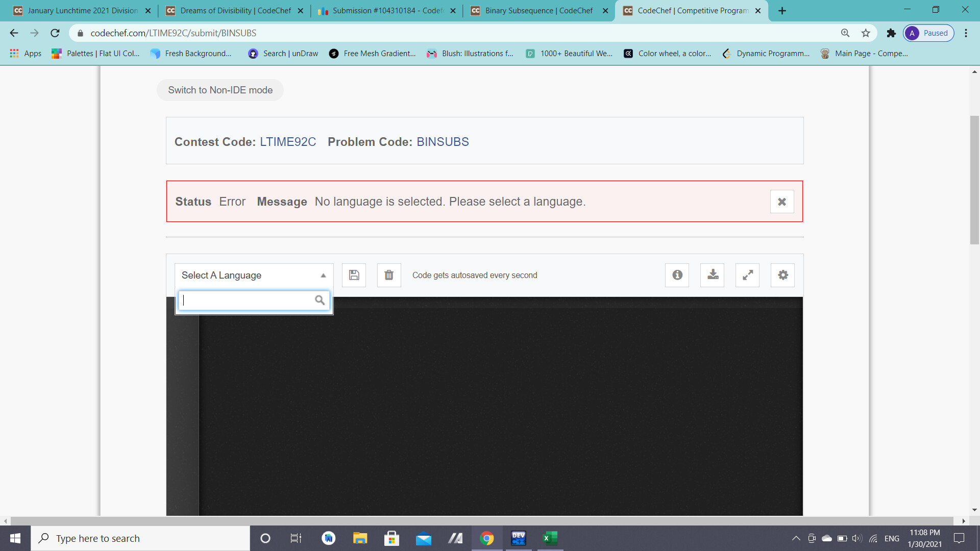Click the Chrome three-dot menu

(x=966, y=33)
